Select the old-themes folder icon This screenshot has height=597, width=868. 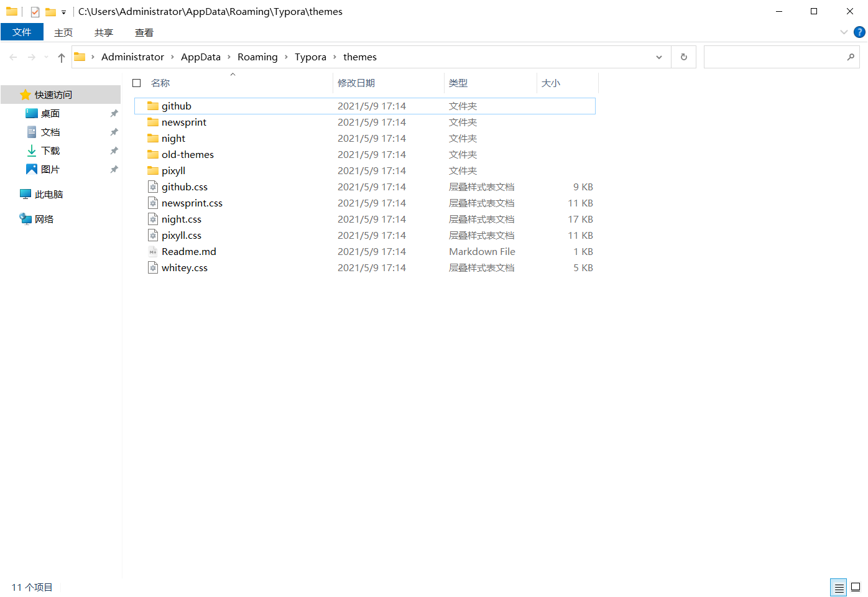[153, 154]
